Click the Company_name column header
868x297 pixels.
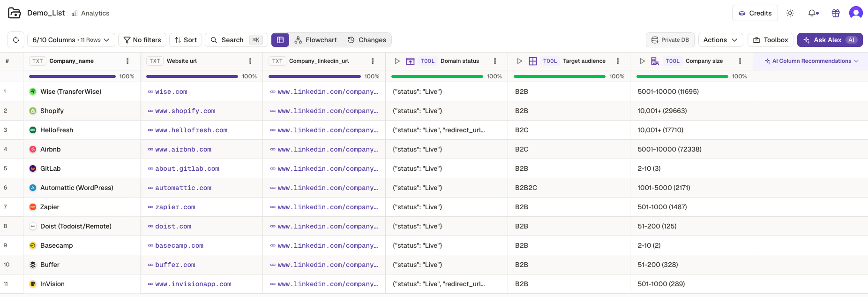[x=82, y=61]
